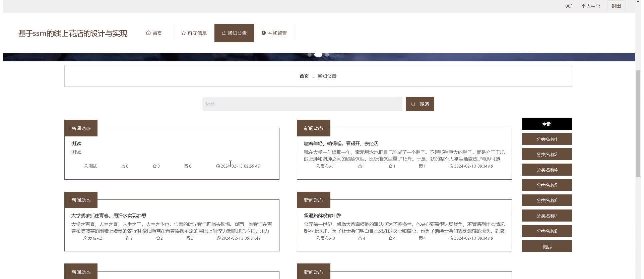Viewport: 644px width, 279px height.
Task: Click the clock icon in 发布人2 card
Action: coord(219,238)
